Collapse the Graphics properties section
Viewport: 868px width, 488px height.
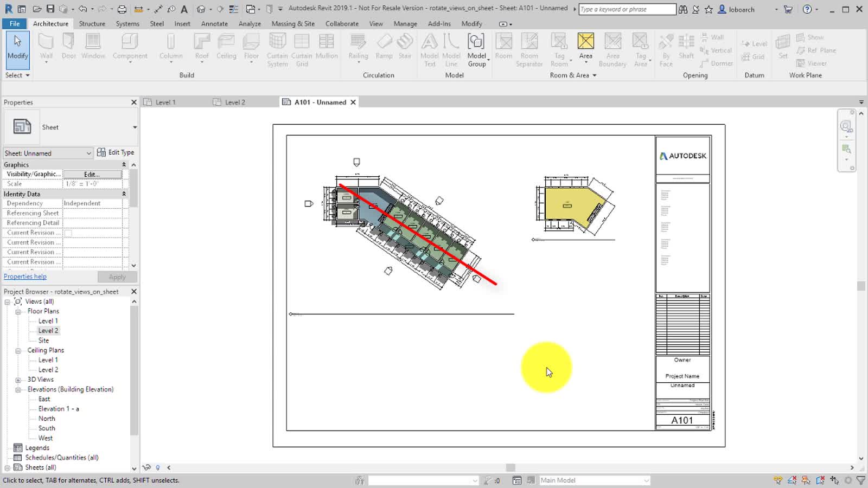pyautogui.click(x=124, y=164)
